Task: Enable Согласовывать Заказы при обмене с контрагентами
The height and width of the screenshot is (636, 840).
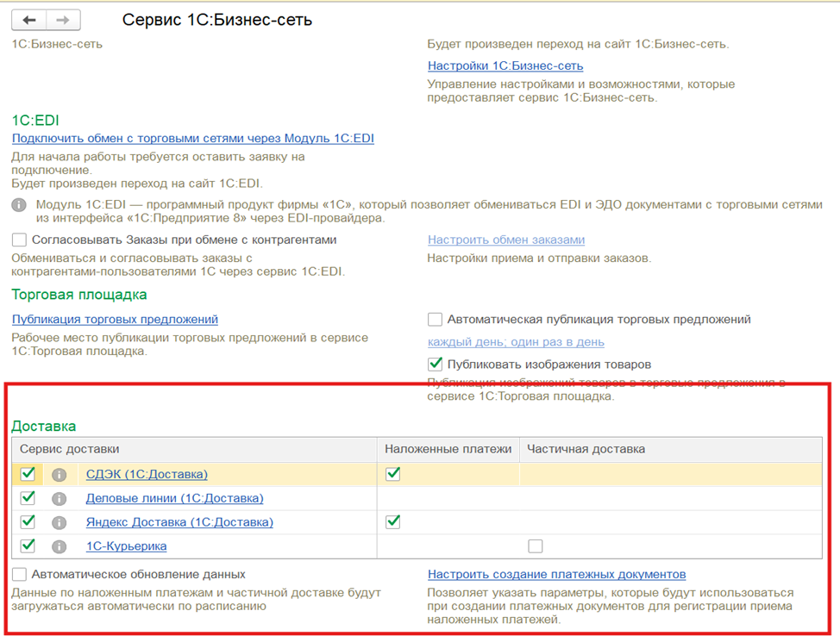Action: click(x=19, y=240)
